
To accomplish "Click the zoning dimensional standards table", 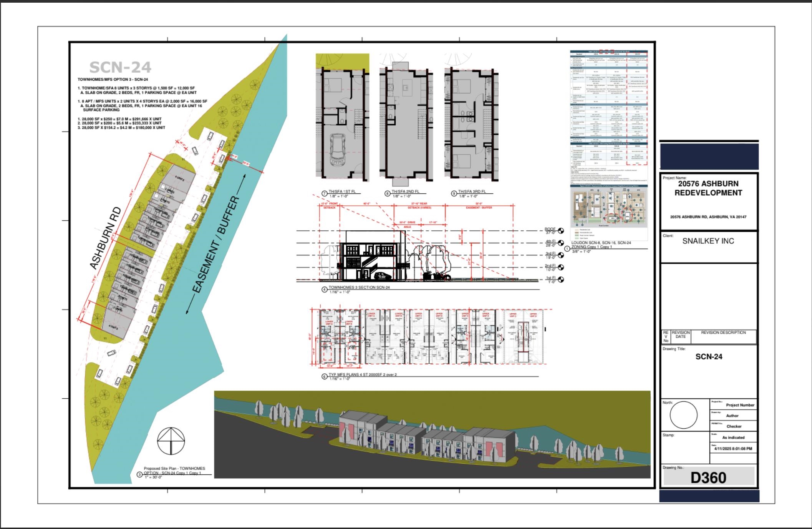I will point(609,108).
